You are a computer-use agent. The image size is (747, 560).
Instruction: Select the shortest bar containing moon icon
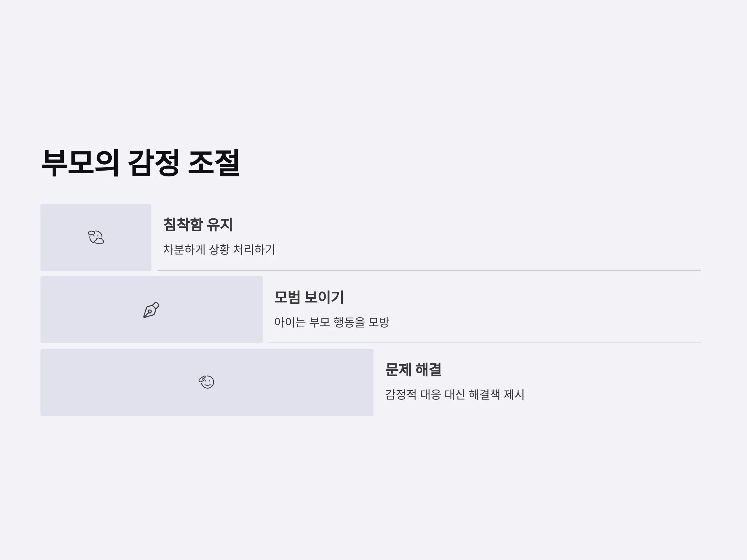click(96, 237)
